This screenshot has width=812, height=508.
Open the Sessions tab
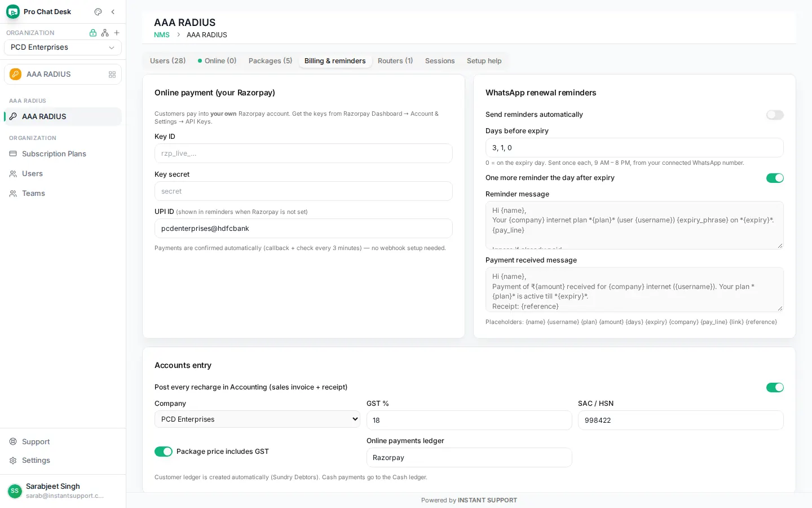(x=440, y=61)
